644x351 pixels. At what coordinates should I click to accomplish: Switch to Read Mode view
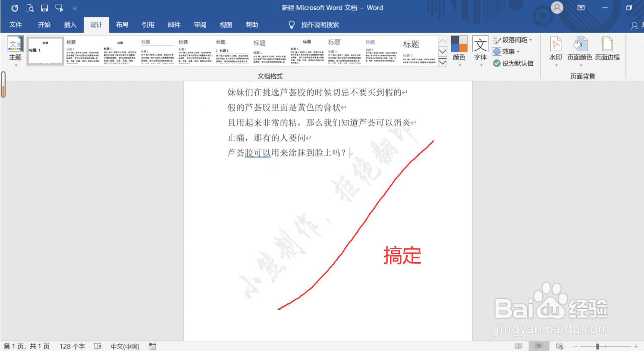point(518,346)
